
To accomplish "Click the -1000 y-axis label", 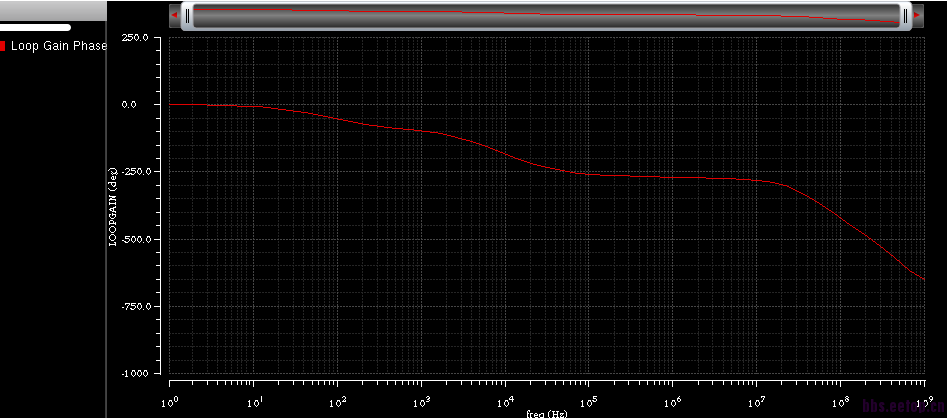I will 134,373.
